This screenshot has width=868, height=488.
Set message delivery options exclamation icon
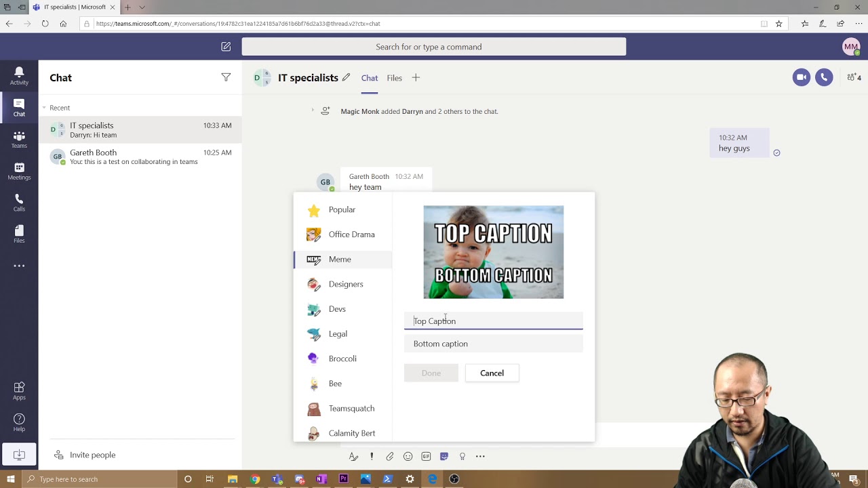click(x=372, y=456)
